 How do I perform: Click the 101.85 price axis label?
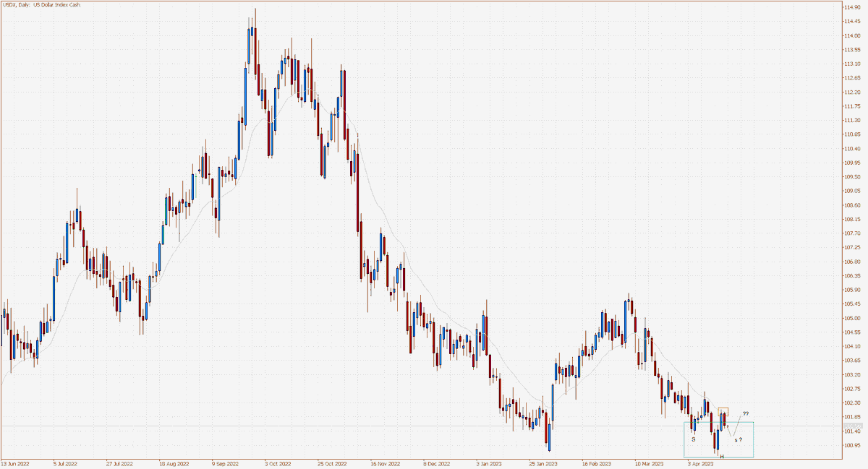[851, 417]
